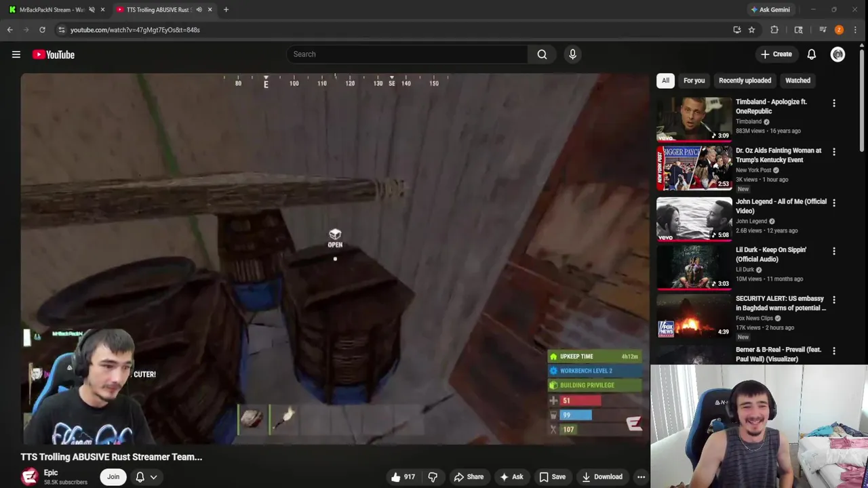Open the Fox News Clips channel name
The image size is (868, 488).
click(755, 318)
